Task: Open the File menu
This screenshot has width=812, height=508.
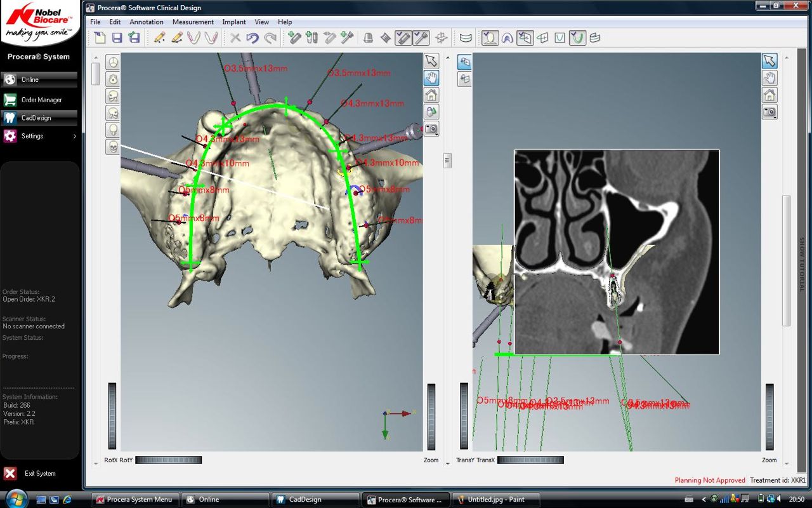Action: coord(96,22)
